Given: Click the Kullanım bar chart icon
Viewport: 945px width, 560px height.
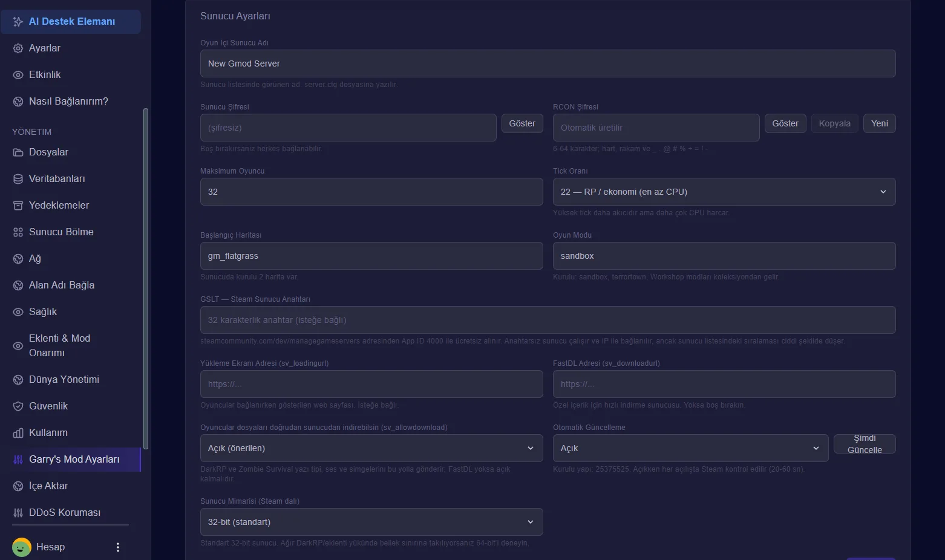Looking at the screenshot, I should click(x=18, y=433).
